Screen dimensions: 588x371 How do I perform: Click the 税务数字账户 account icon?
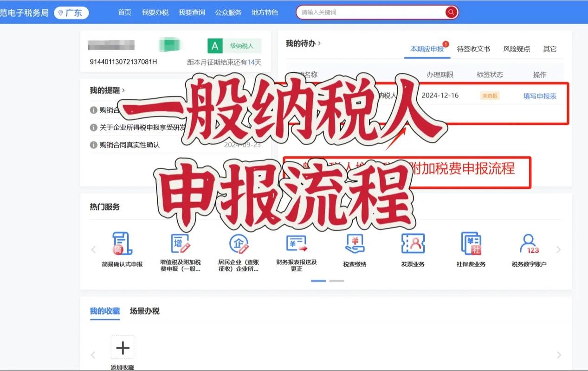tap(530, 245)
